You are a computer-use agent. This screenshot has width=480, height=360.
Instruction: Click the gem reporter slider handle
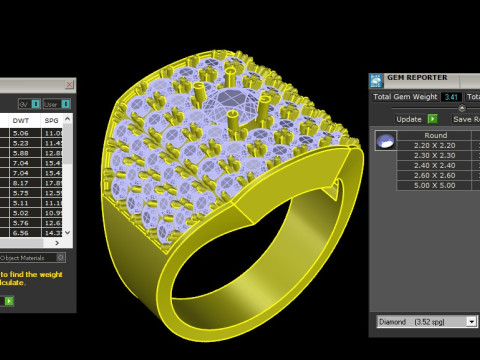(x=462, y=108)
